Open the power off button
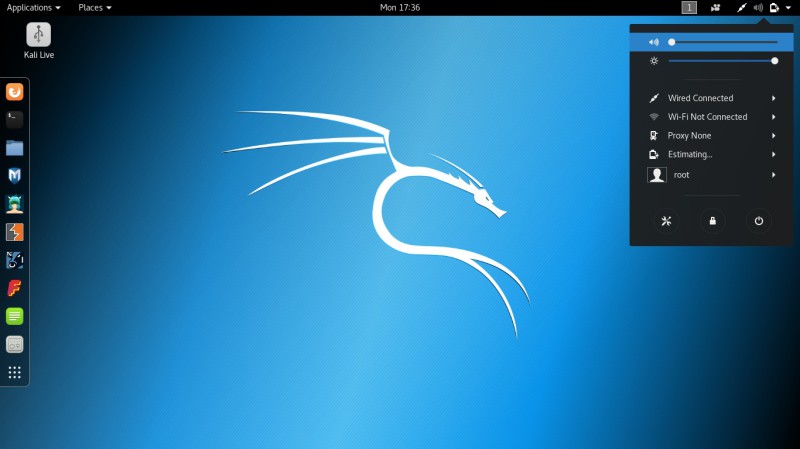800x449 pixels. pyautogui.click(x=759, y=221)
